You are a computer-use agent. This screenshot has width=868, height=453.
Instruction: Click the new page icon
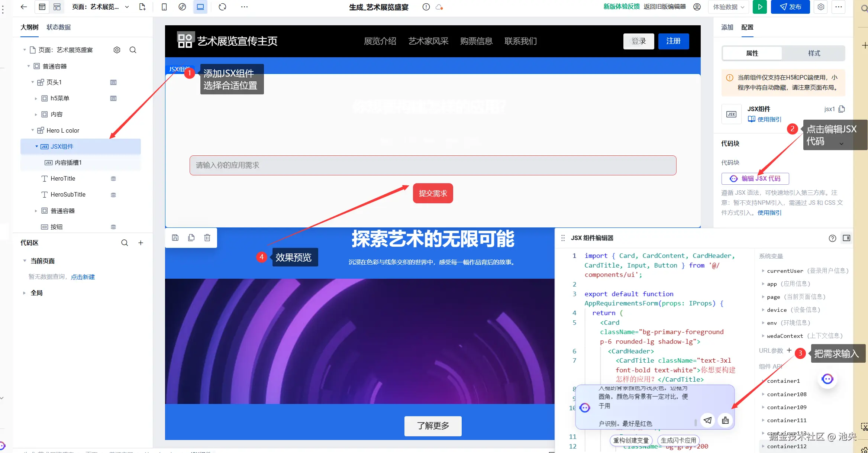pyautogui.click(x=142, y=7)
